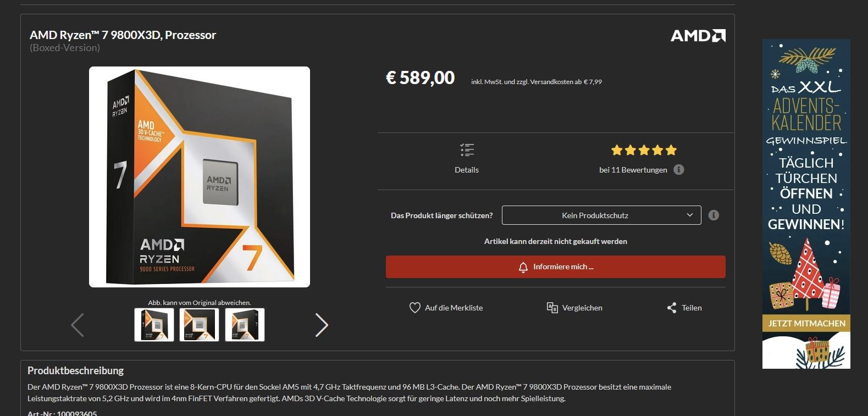Click the AMD brand logo
The image size is (868, 416).
(x=698, y=36)
